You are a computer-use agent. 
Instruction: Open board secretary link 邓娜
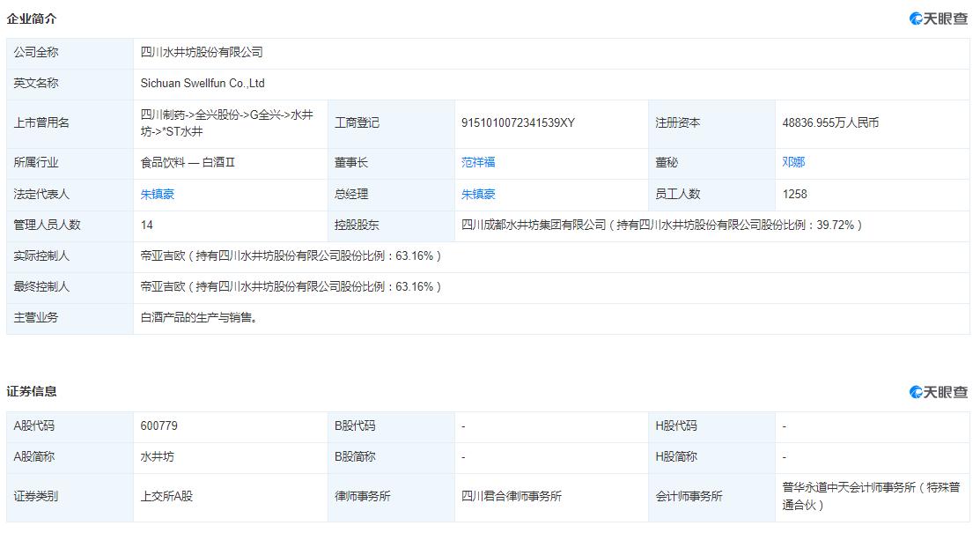coord(793,162)
